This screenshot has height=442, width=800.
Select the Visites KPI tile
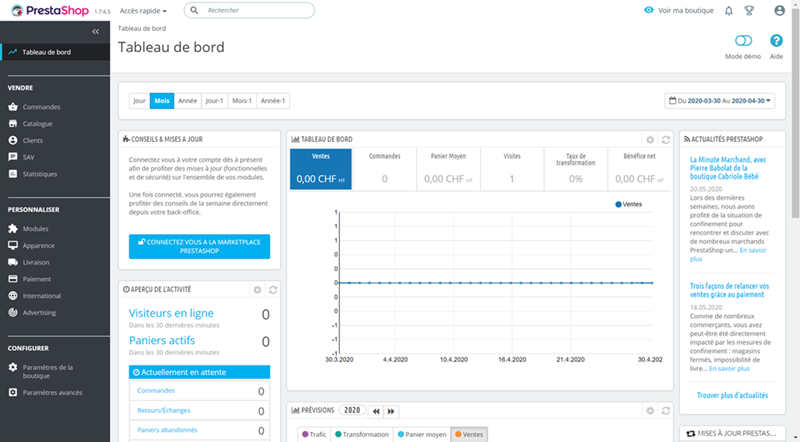pos(512,169)
